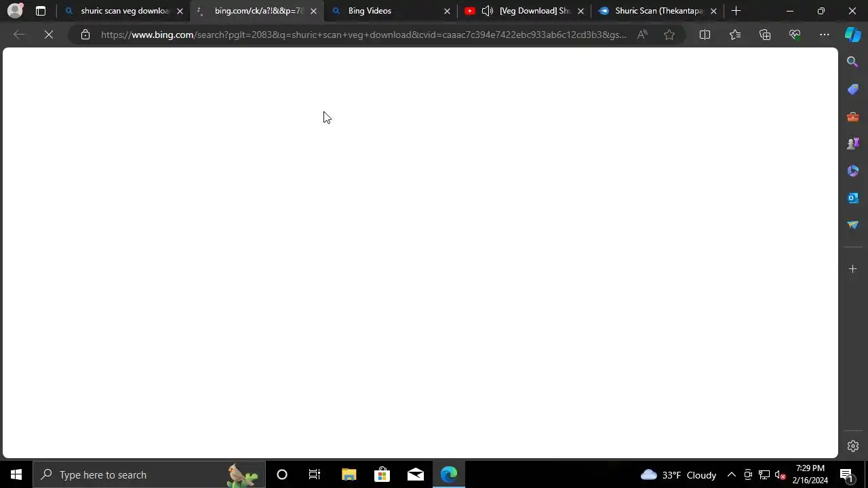Open Collections panel

click(765, 35)
